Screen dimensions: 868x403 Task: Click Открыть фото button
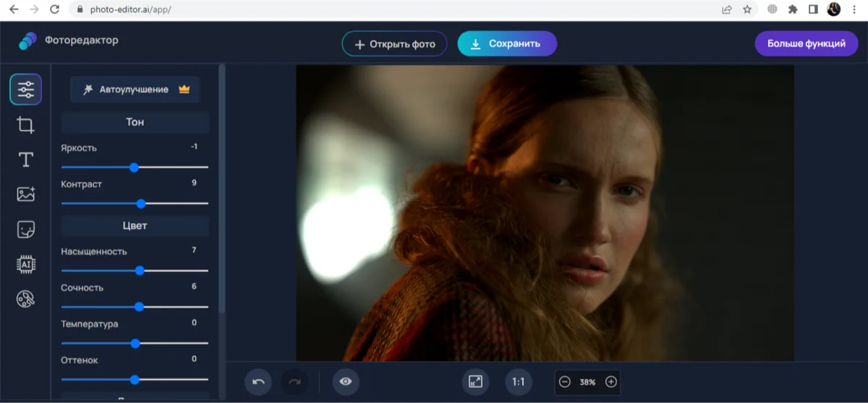coord(394,44)
